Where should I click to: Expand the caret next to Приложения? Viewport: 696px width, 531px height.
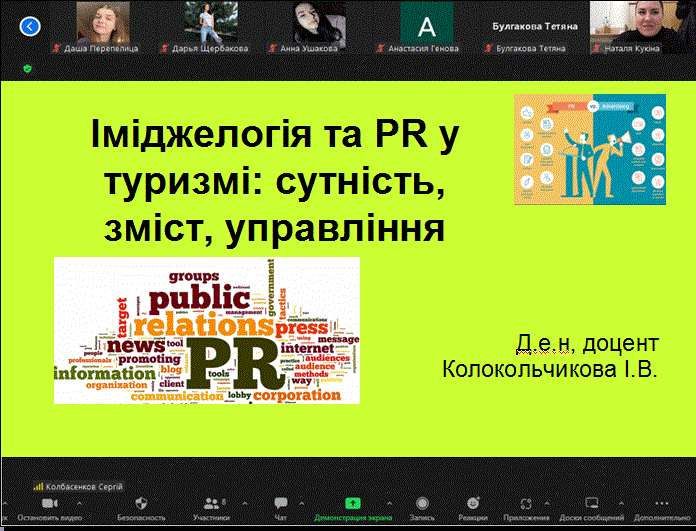pos(547,503)
